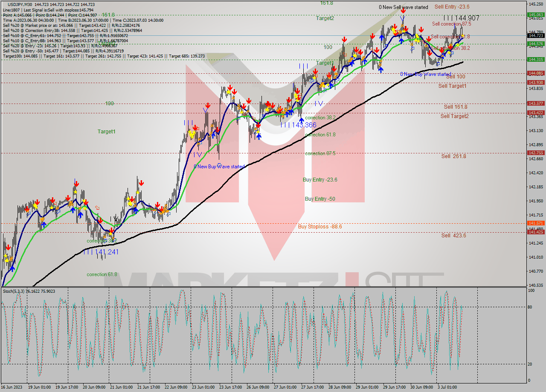
Task: Click the red 143.930 price tag
Action: click(536, 82)
